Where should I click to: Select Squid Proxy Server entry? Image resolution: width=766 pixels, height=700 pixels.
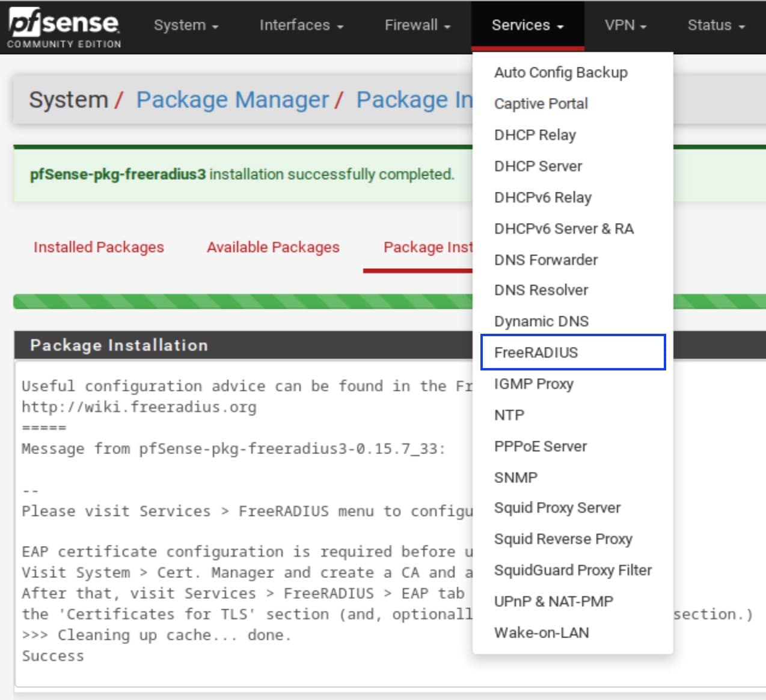click(x=572, y=508)
